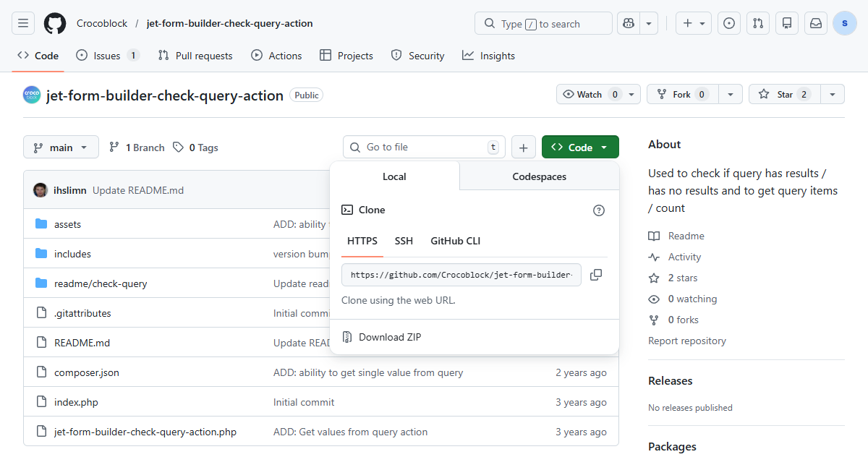This screenshot has width=868, height=457.
Task: Switch to the Projects tab
Action: click(346, 56)
